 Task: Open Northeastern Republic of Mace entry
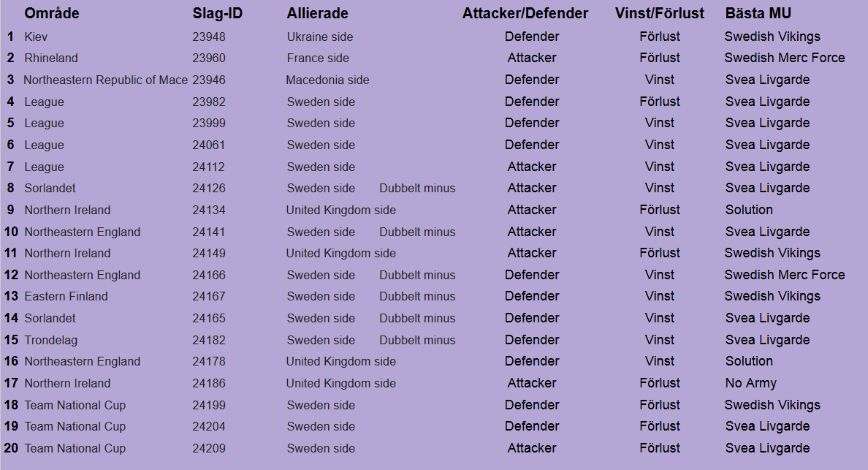105,80
